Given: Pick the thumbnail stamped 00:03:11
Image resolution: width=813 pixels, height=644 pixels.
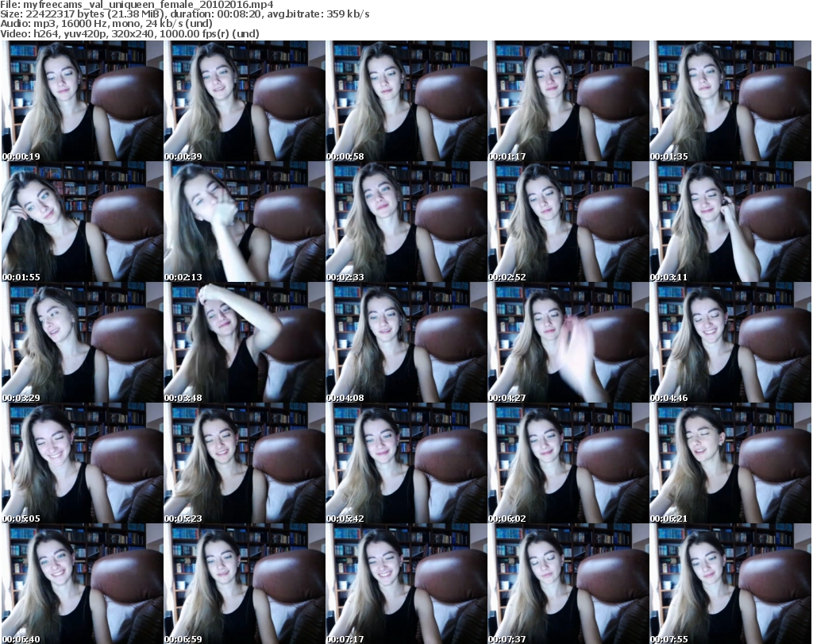Looking at the screenshot, I should [730, 222].
